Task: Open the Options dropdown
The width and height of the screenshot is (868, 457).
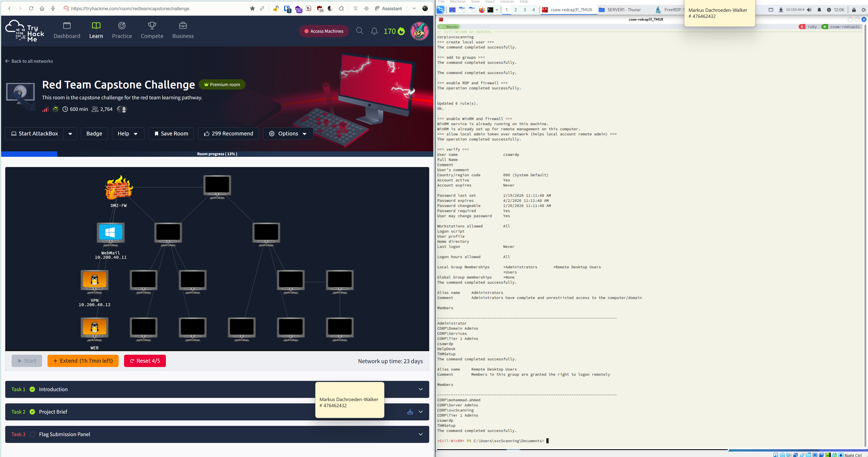Action: point(288,134)
